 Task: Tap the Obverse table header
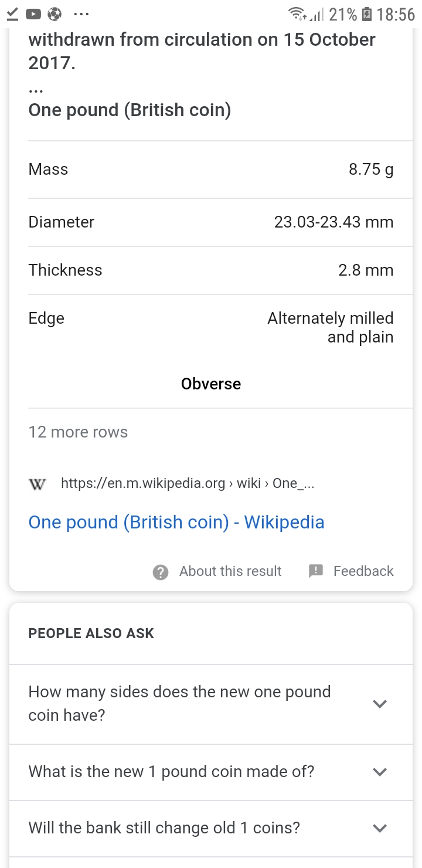point(211,384)
